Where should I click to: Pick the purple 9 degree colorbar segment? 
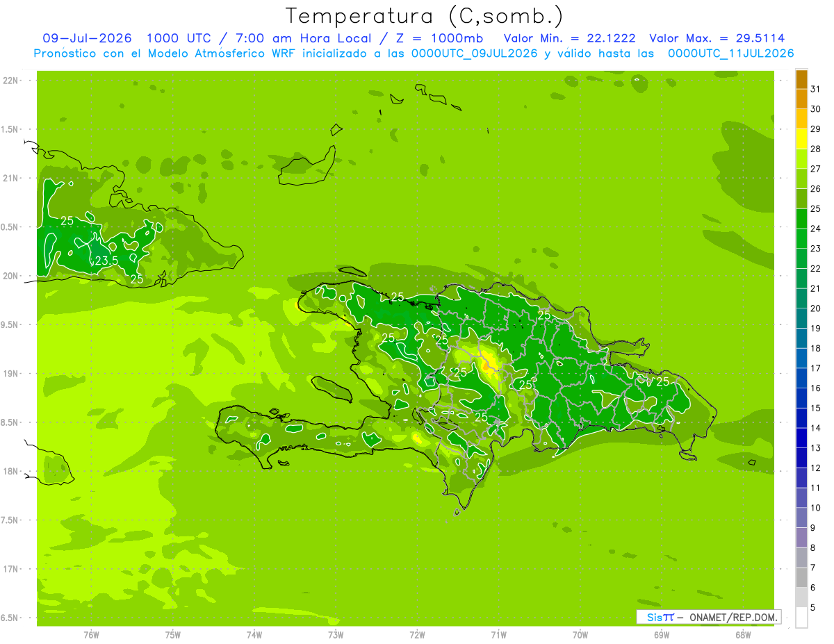801,518
